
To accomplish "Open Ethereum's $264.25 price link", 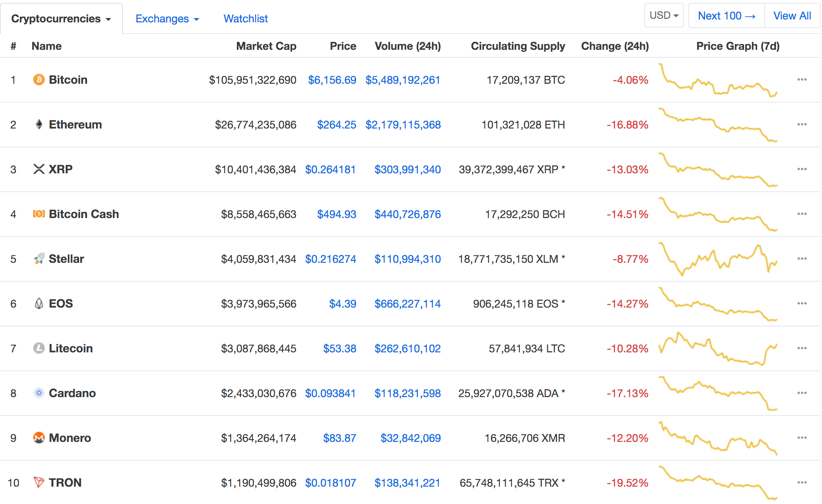I will (x=337, y=125).
